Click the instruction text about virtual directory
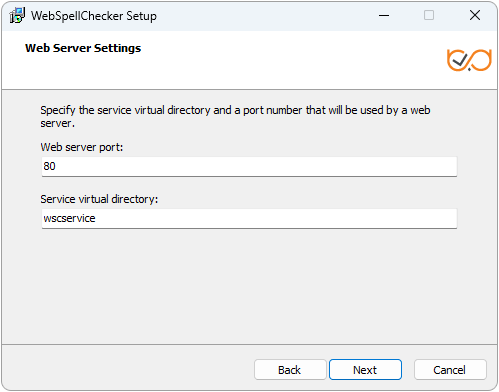The height and width of the screenshot is (392, 499). coord(235,117)
